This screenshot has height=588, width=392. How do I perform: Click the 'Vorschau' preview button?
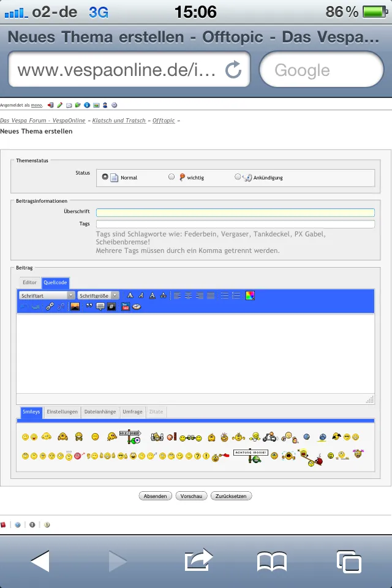tap(191, 496)
